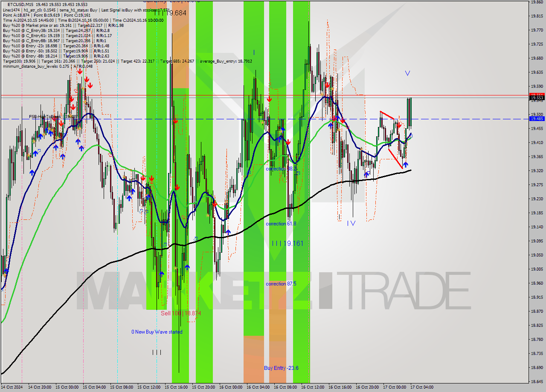
Task: Click 18.960 on the price axis
Action: click(x=536, y=283)
